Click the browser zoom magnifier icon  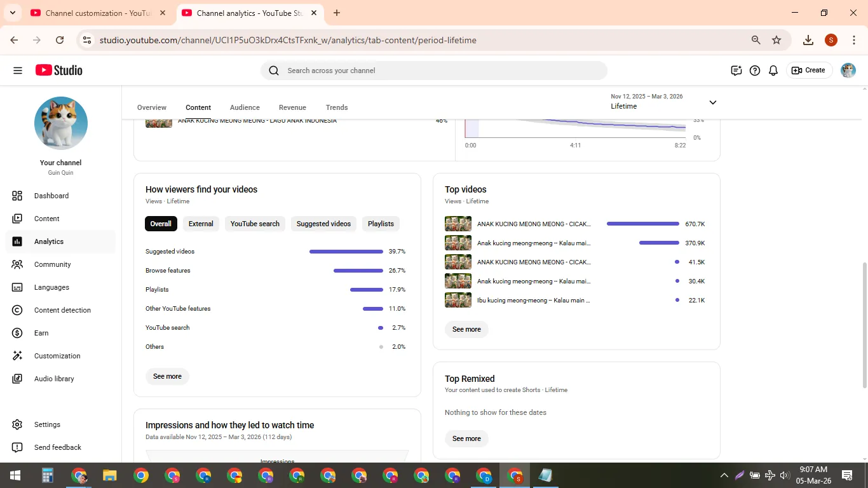point(756,40)
